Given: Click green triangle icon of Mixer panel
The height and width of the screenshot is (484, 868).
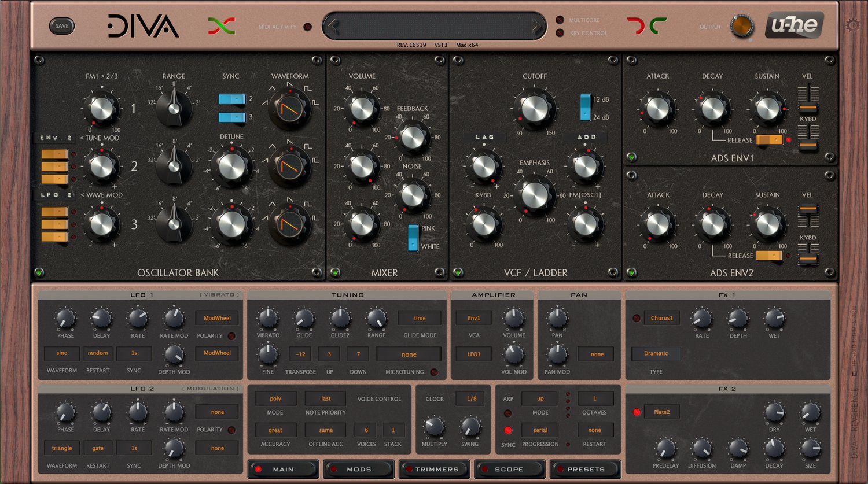Looking at the screenshot, I should (335, 272).
